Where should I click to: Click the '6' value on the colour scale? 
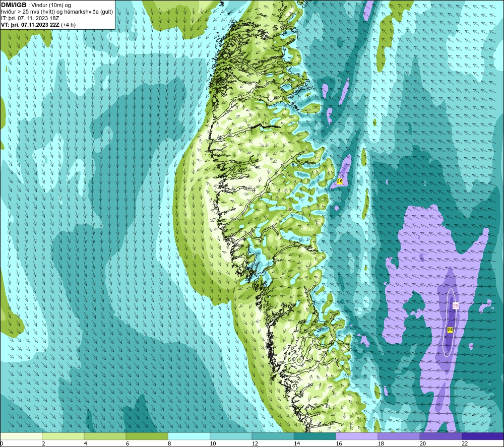click(x=128, y=443)
